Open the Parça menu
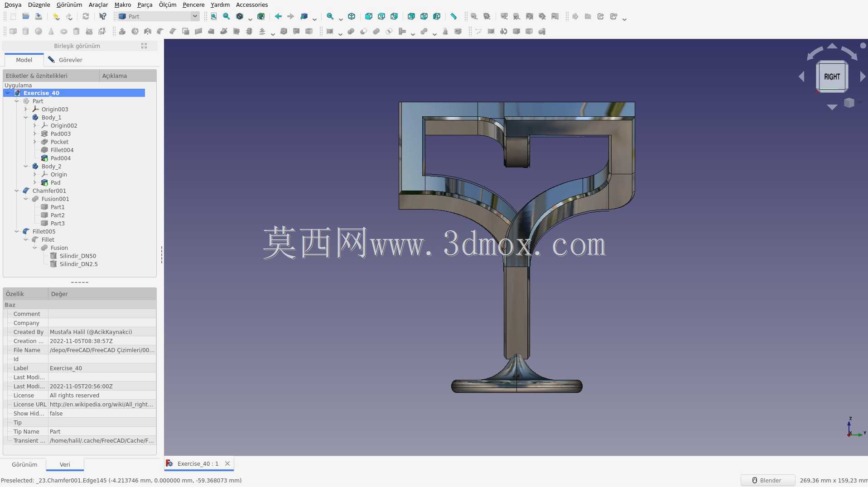The image size is (868, 487). 145,5
